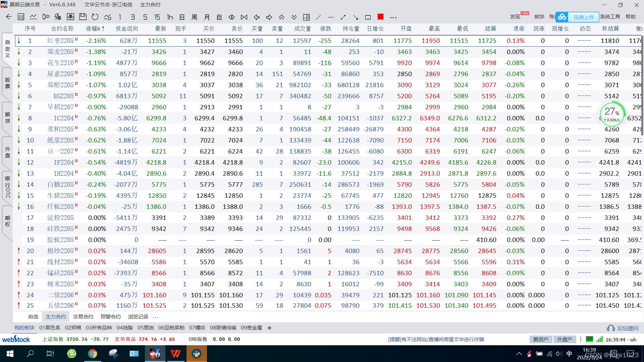Pick the red color swatch
Image resolution: width=644 pixels, height=362 pixels.
(380, 17)
